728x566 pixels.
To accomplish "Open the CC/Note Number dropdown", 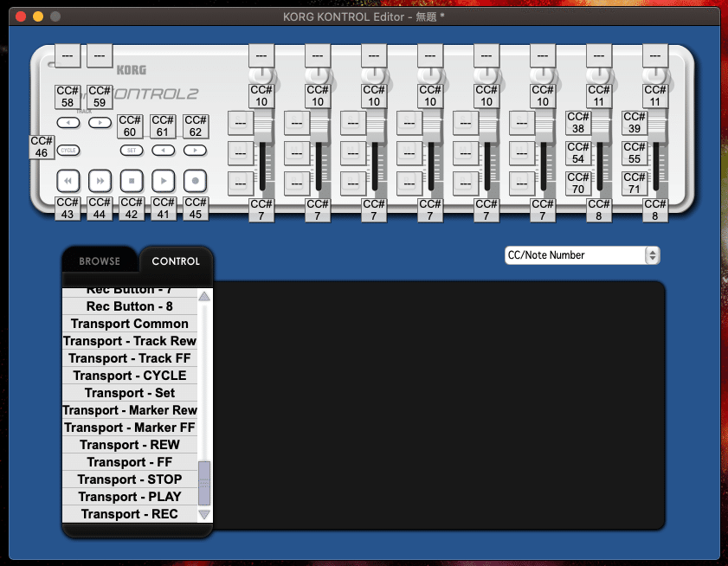I will click(582, 255).
